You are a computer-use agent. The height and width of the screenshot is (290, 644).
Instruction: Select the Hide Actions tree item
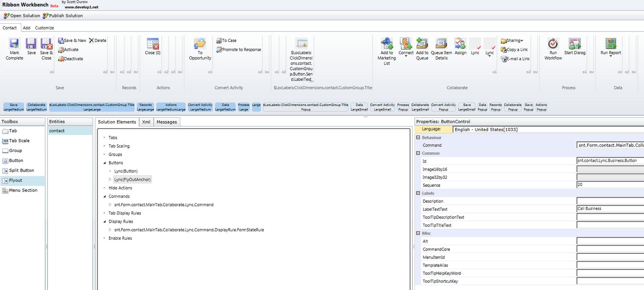pos(120,188)
